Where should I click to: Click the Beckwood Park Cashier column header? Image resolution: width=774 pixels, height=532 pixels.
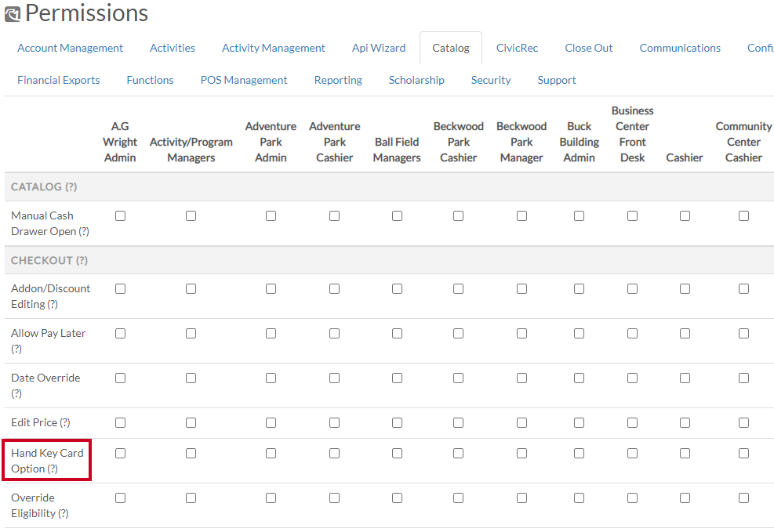(459, 142)
